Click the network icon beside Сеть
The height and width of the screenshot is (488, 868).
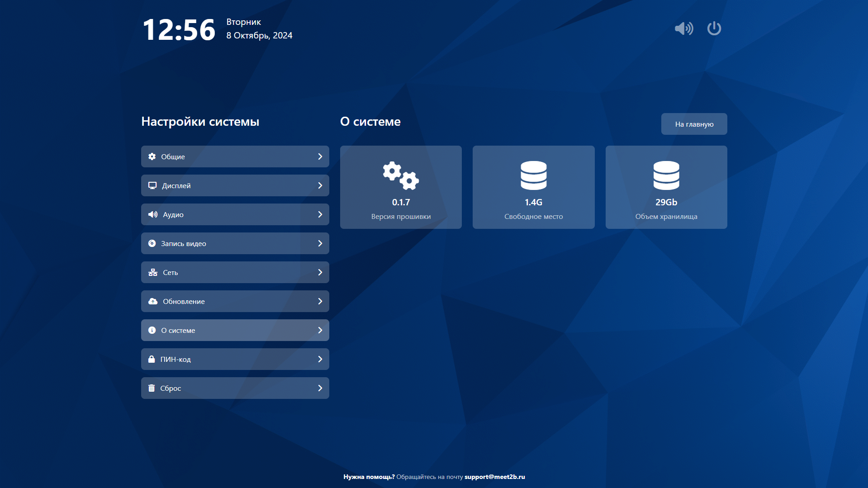[x=153, y=272]
